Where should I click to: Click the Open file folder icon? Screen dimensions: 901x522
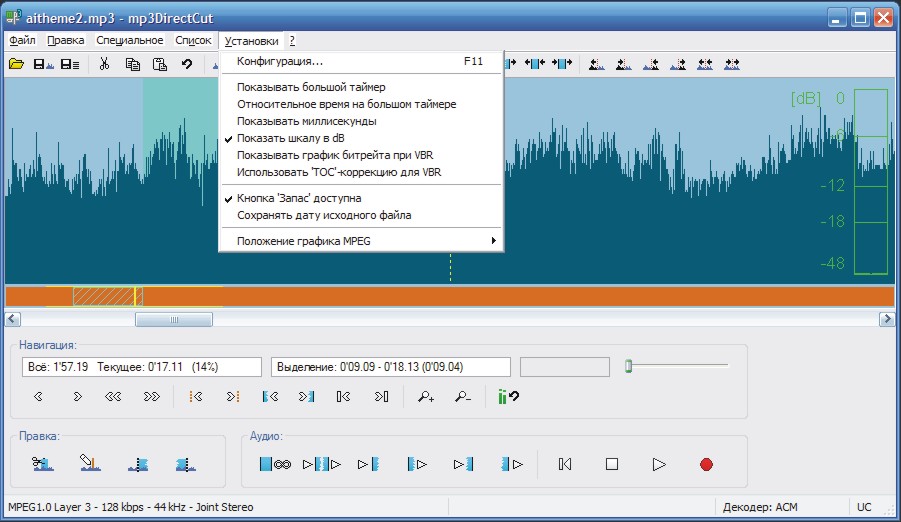[16, 64]
